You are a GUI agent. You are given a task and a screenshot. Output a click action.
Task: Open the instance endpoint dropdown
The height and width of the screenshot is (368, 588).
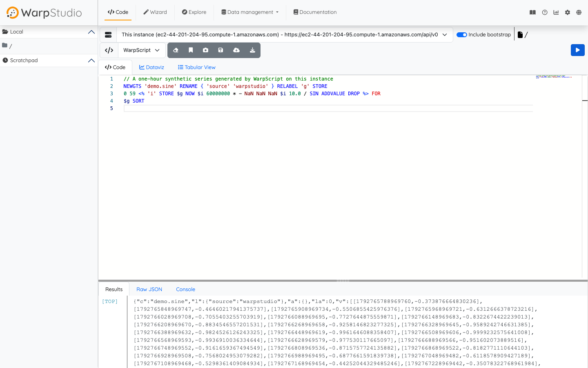tap(285, 35)
